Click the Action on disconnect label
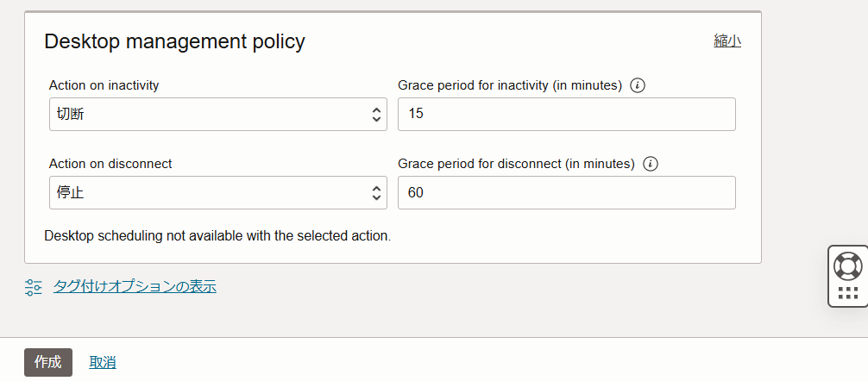The width and height of the screenshot is (868, 381). click(x=110, y=164)
